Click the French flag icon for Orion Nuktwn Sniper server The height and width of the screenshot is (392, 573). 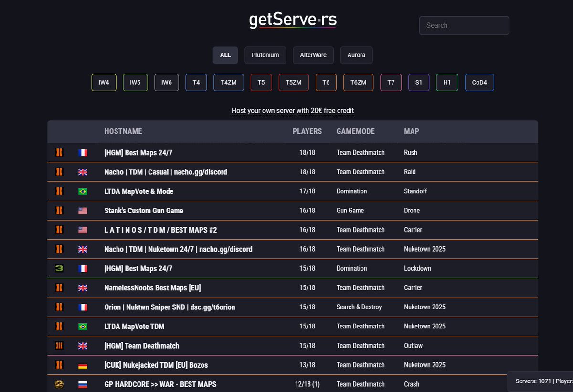83,307
